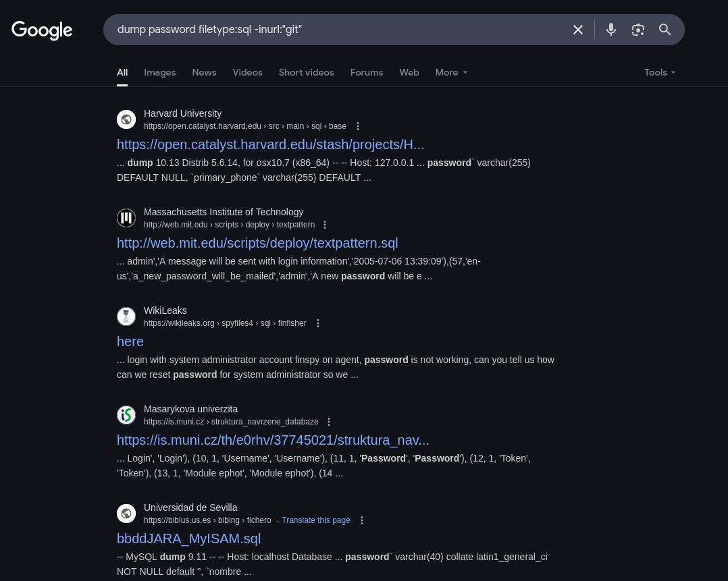Go to Google home via logo
Image resolution: width=728 pixels, height=581 pixels.
(42, 30)
